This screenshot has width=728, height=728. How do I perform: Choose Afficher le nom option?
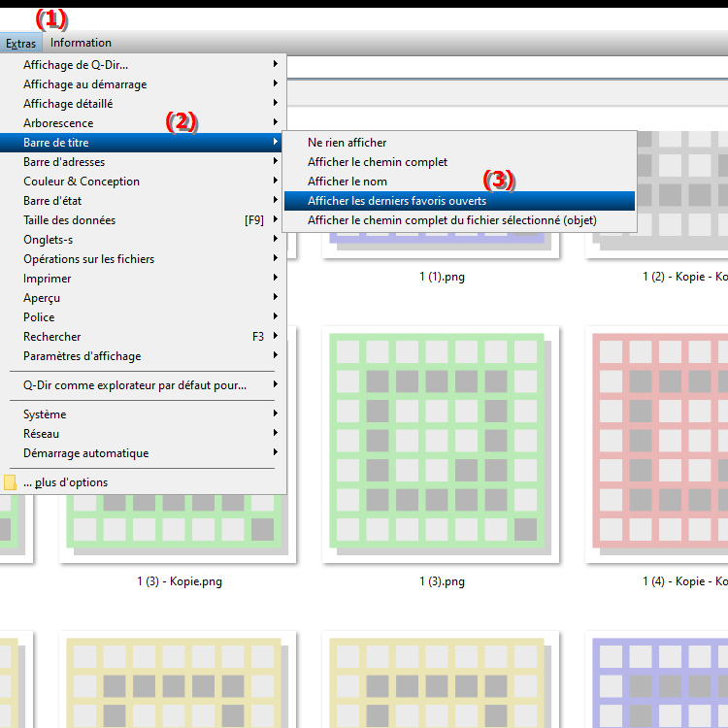[x=459, y=182]
